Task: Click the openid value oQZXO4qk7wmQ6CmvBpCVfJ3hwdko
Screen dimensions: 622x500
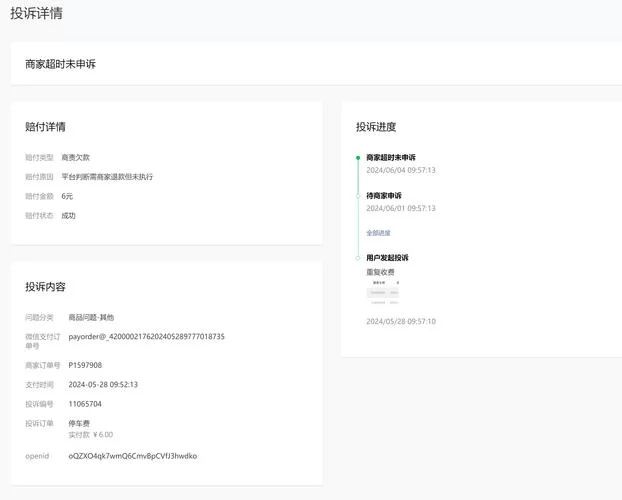Action: click(132, 456)
